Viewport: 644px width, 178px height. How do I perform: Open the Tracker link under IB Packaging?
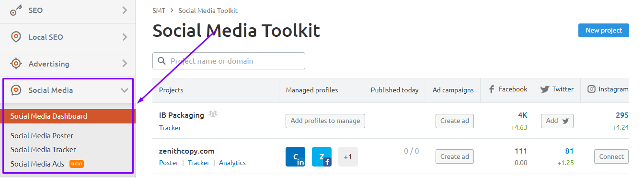click(x=170, y=128)
